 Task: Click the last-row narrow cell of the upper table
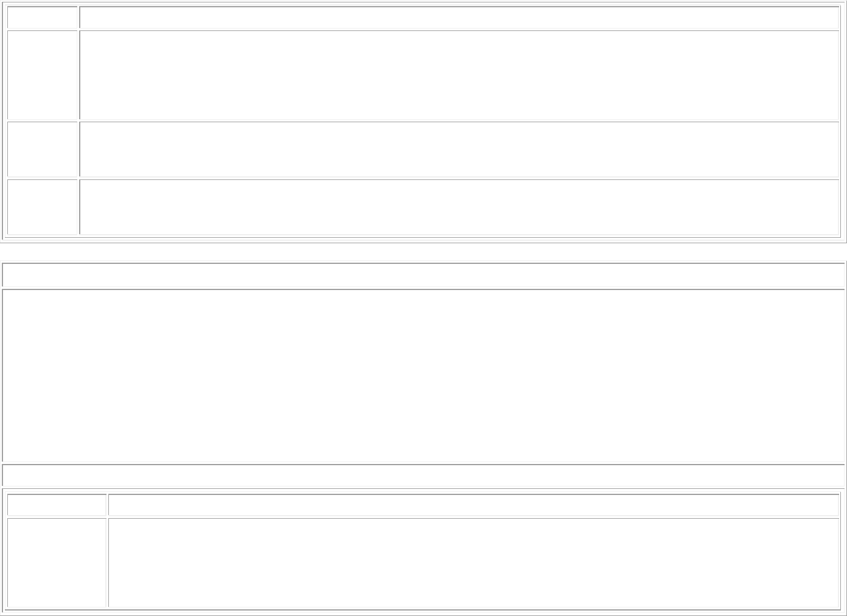click(x=43, y=207)
